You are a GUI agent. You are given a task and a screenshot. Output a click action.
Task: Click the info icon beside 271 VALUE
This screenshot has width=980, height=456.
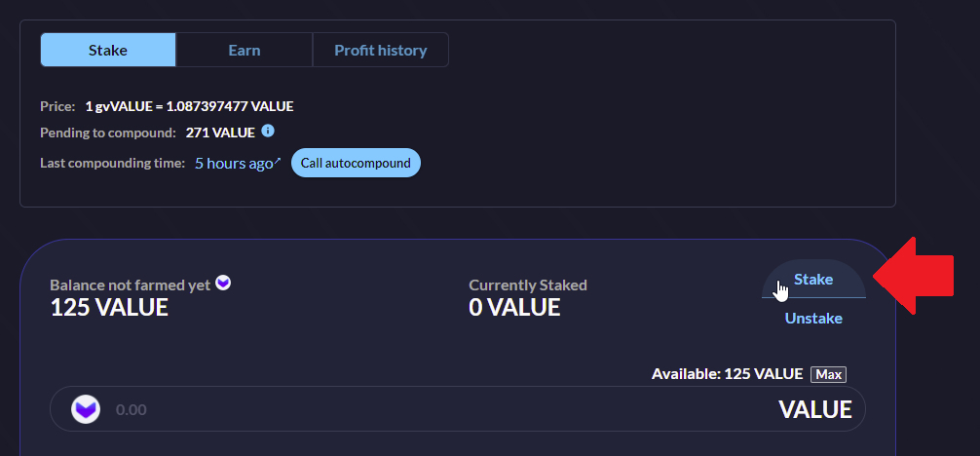[268, 132]
